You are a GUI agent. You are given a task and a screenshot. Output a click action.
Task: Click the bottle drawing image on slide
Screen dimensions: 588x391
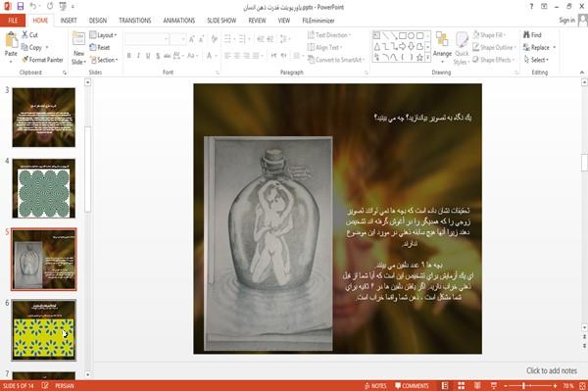(268, 244)
